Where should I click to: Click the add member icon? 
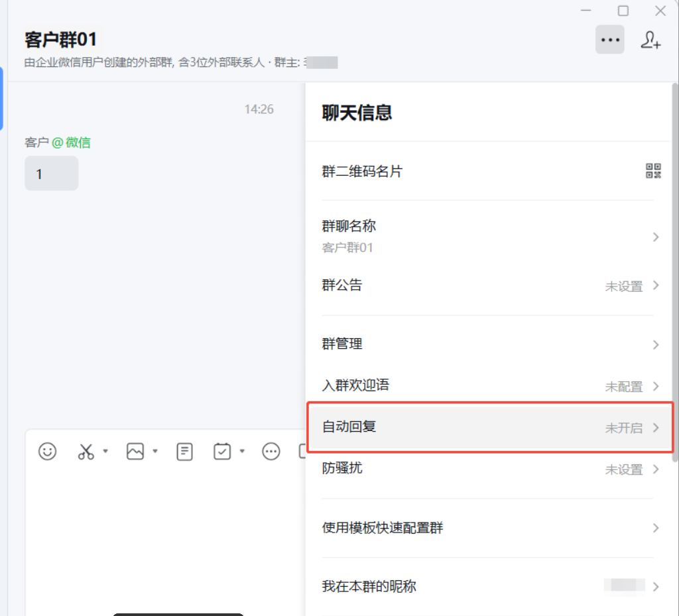click(650, 40)
